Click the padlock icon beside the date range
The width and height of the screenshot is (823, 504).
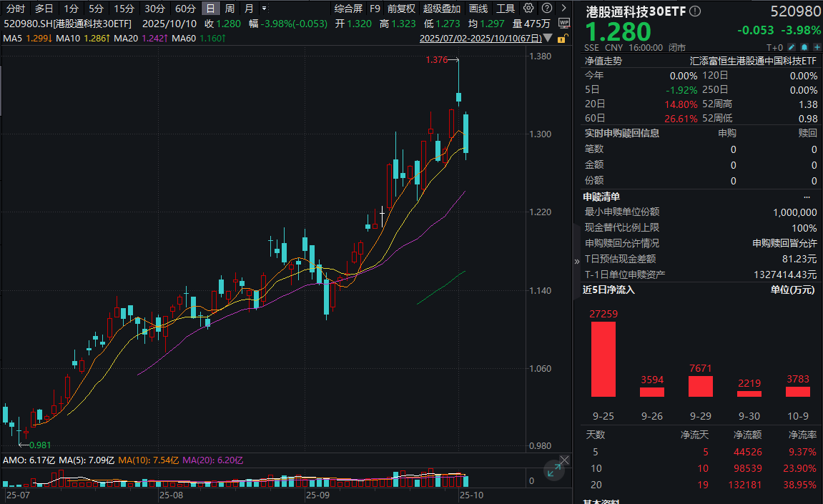click(561, 39)
